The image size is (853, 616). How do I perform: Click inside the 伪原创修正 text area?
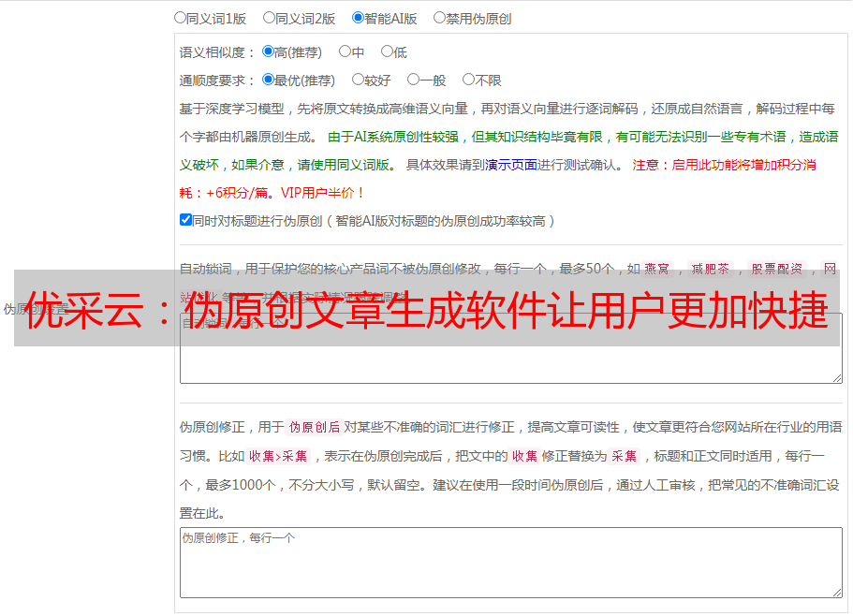511,563
